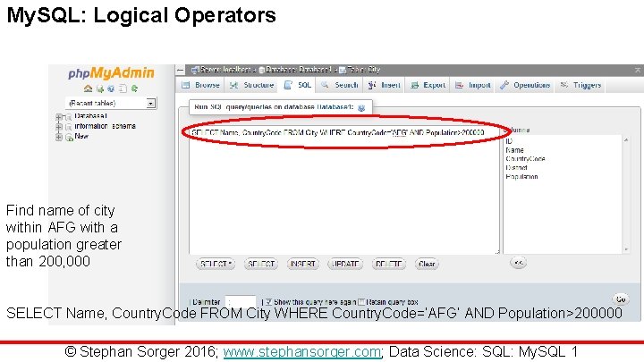Click the Clear button
The width and height of the screenshot is (644, 362).
click(427, 264)
